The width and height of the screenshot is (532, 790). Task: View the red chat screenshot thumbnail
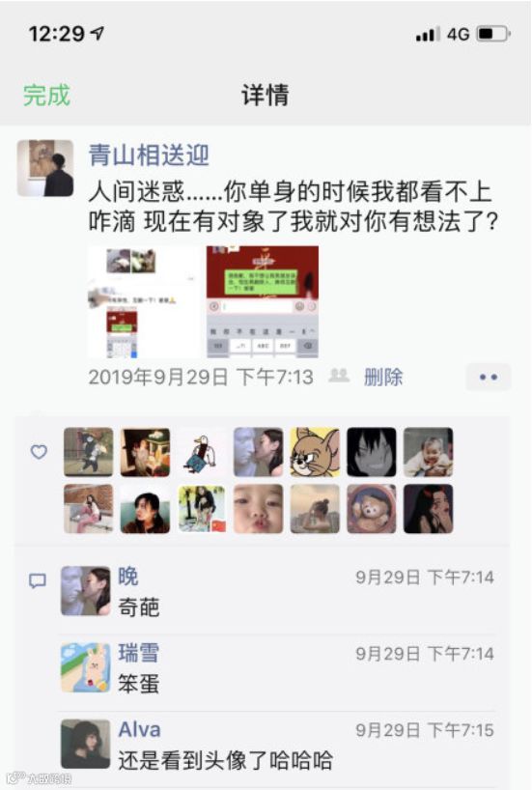(263, 301)
